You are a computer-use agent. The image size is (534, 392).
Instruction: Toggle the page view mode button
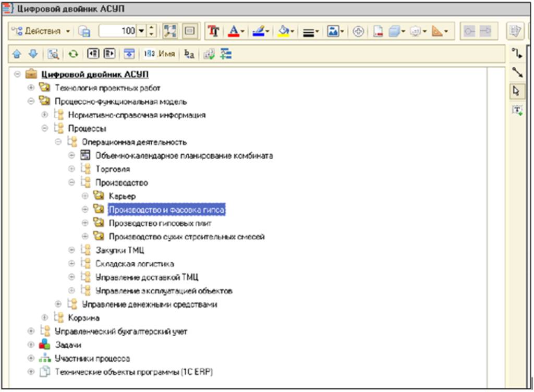[189, 31]
